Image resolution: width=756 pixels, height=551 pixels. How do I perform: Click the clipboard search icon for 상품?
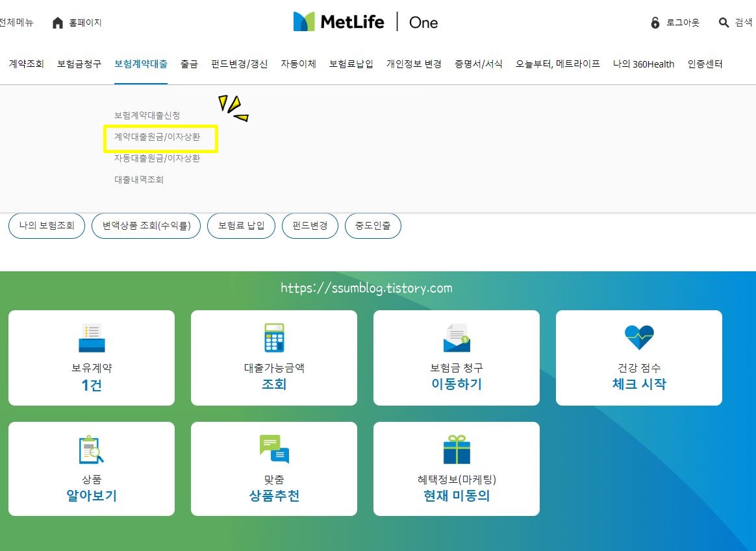(x=92, y=449)
